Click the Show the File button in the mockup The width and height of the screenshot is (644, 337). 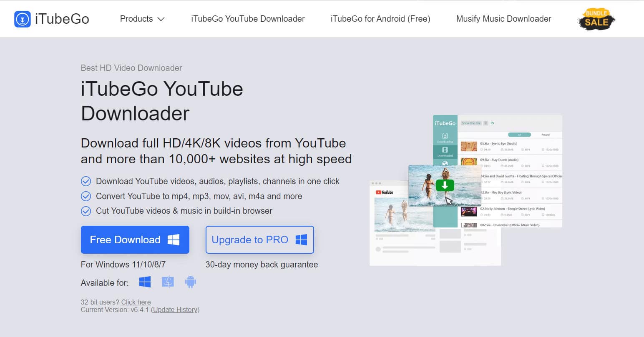(x=471, y=123)
